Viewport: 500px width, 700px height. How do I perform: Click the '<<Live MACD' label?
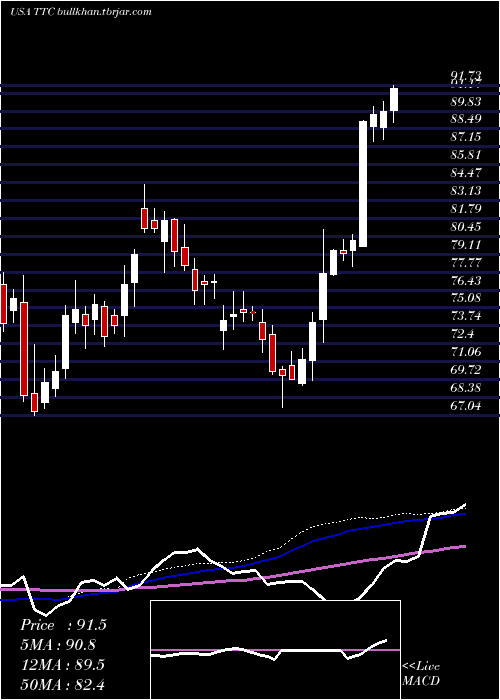[x=421, y=674]
